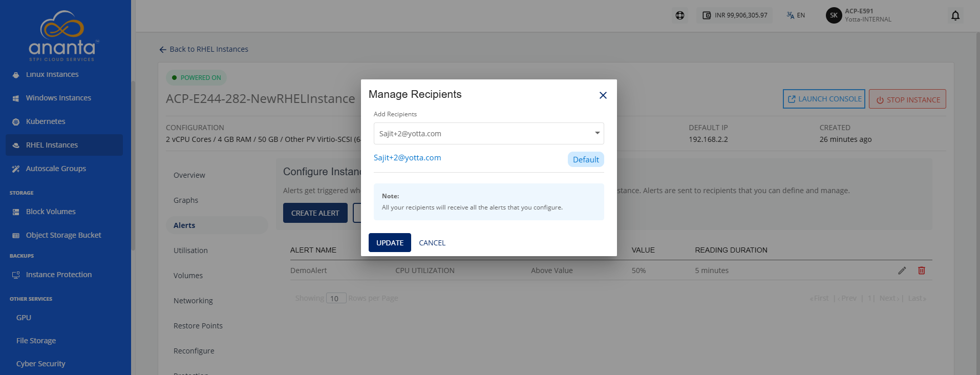The height and width of the screenshot is (375, 980).
Task: Switch to the Graphs tab
Action: [186, 200]
